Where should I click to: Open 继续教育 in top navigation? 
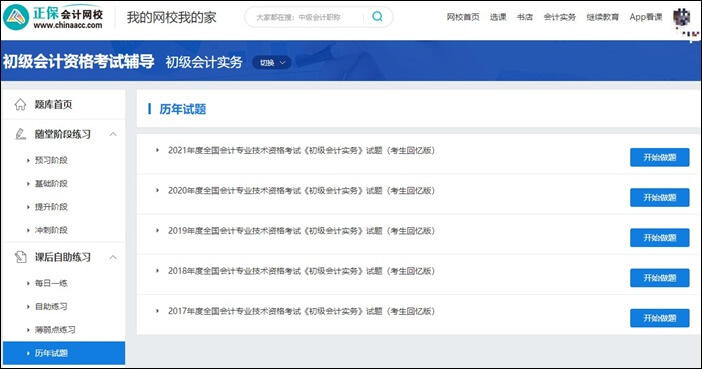click(603, 17)
